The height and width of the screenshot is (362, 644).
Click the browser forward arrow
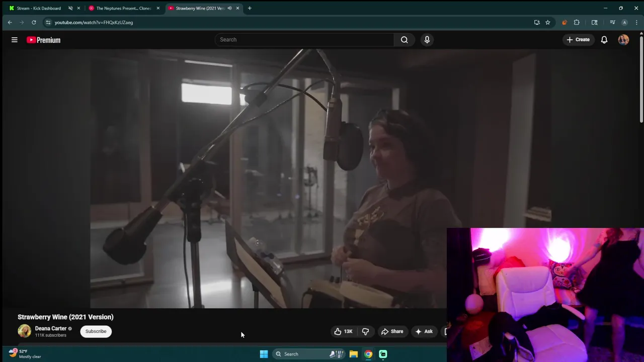click(x=22, y=22)
